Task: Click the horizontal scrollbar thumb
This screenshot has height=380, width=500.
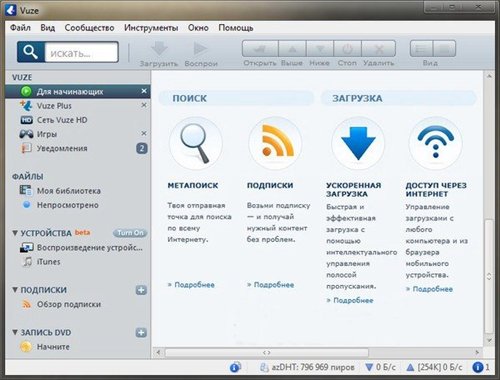Action: 267,352
